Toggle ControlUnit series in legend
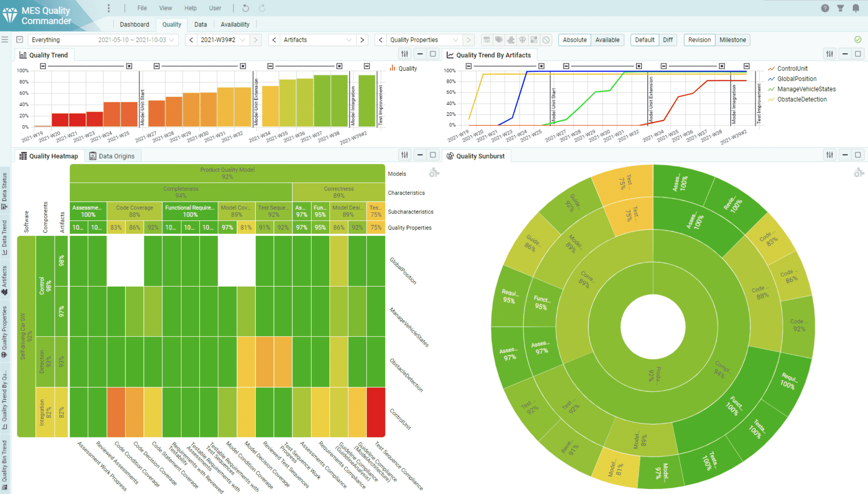 pyautogui.click(x=792, y=69)
